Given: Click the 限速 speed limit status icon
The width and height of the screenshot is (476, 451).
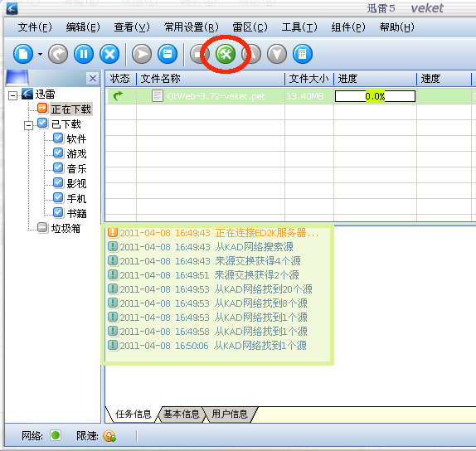Looking at the screenshot, I should click(109, 436).
